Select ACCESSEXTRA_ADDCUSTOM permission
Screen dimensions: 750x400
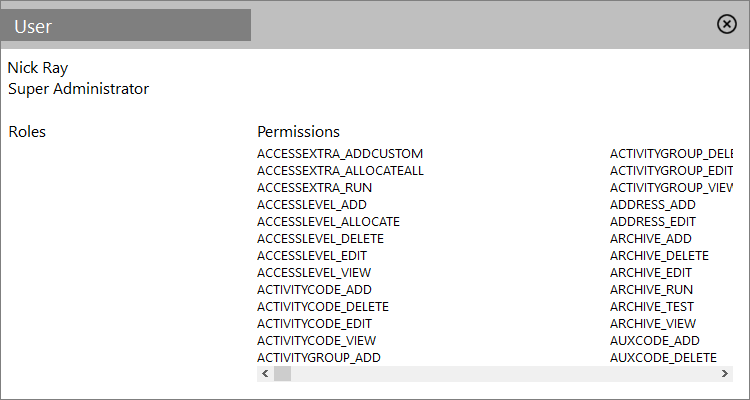(x=340, y=154)
